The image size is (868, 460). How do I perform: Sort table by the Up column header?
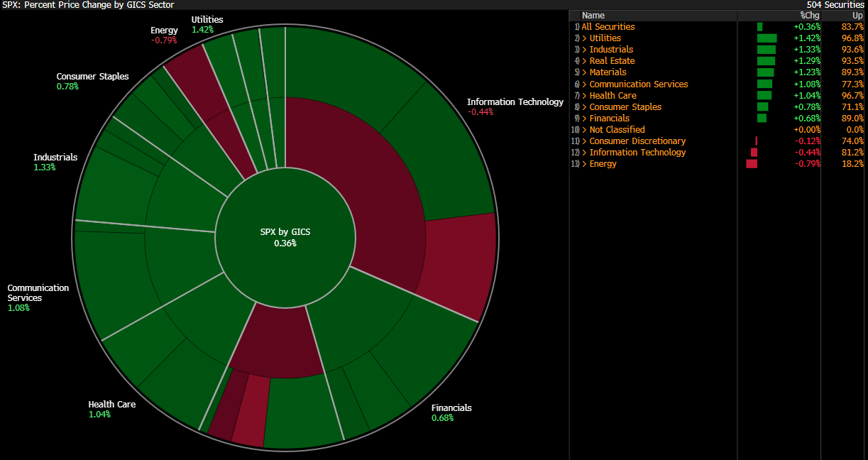tap(857, 15)
